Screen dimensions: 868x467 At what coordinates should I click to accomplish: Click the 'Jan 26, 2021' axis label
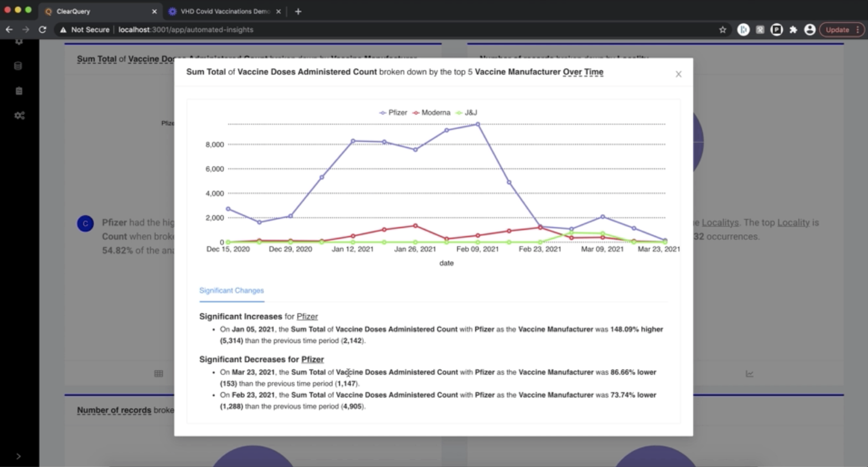click(415, 249)
